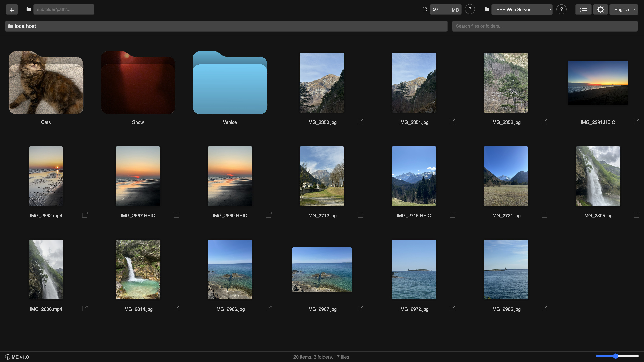The width and height of the screenshot is (644, 362).
Task: Click external open icon for IMG_2562.mp4
Action: coord(85,215)
